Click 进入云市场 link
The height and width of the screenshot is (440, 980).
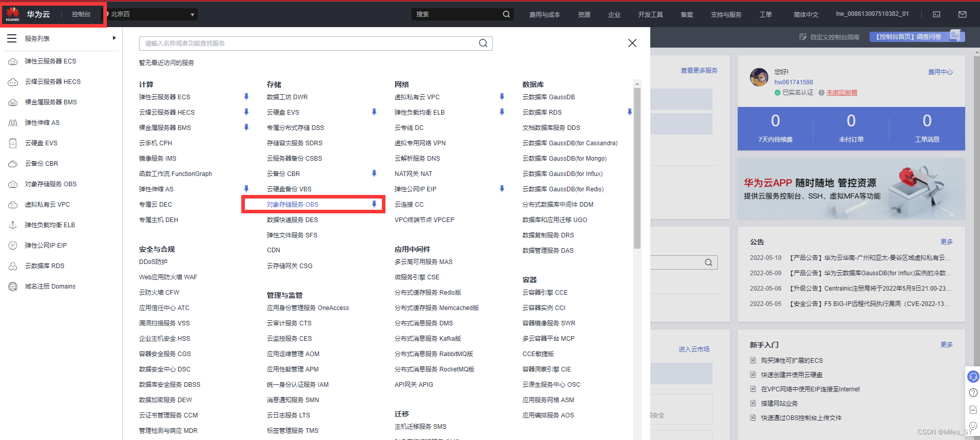(x=694, y=349)
